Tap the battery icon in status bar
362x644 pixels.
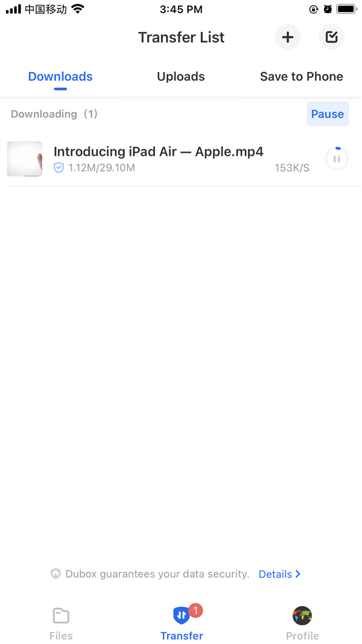click(x=346, y=9)
